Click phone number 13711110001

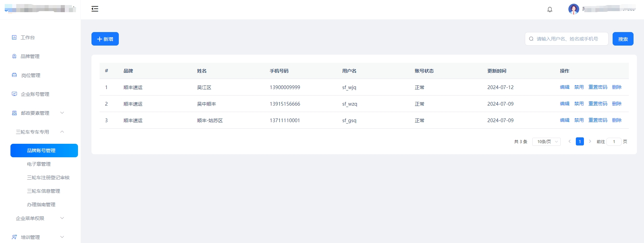[x=285, y=120]
